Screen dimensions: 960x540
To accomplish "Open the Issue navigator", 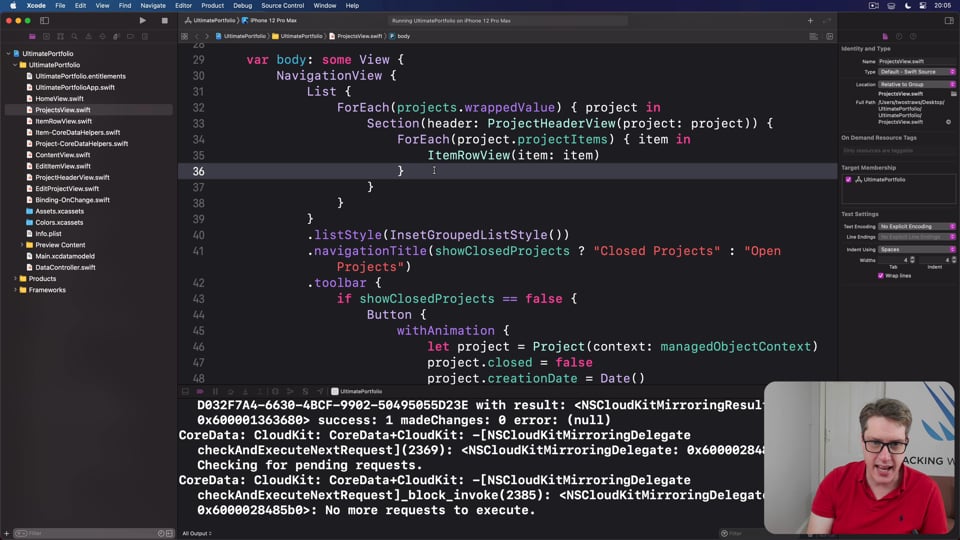I will (88, 36).
